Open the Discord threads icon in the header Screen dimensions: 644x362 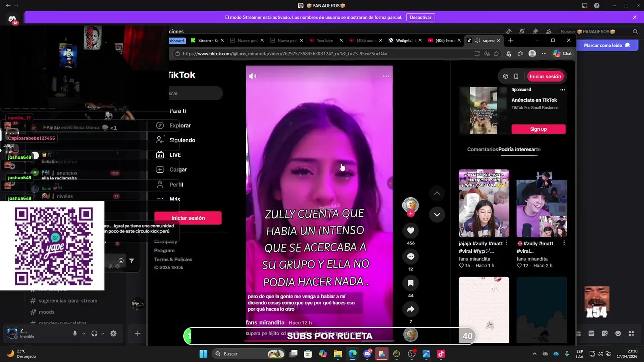pyautogui.click(x=509, y=31)
